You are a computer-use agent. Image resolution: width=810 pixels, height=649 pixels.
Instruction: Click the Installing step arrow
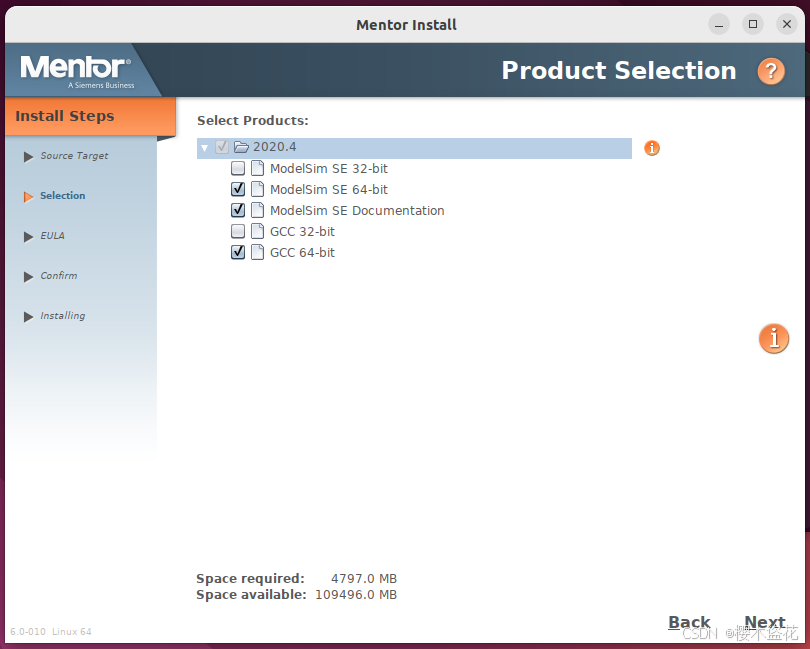coord(28,317)
